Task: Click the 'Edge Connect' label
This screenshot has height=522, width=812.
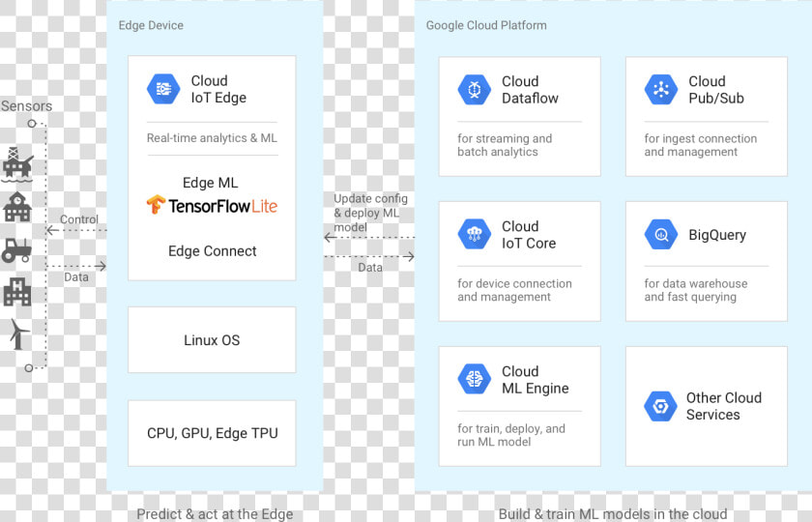Action: point(213,251)
